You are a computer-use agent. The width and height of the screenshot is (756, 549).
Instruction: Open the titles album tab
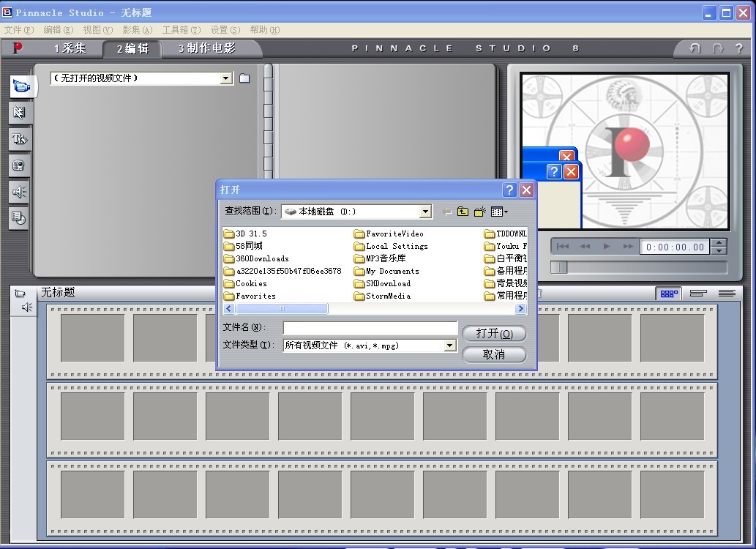(x=20, y=139)
